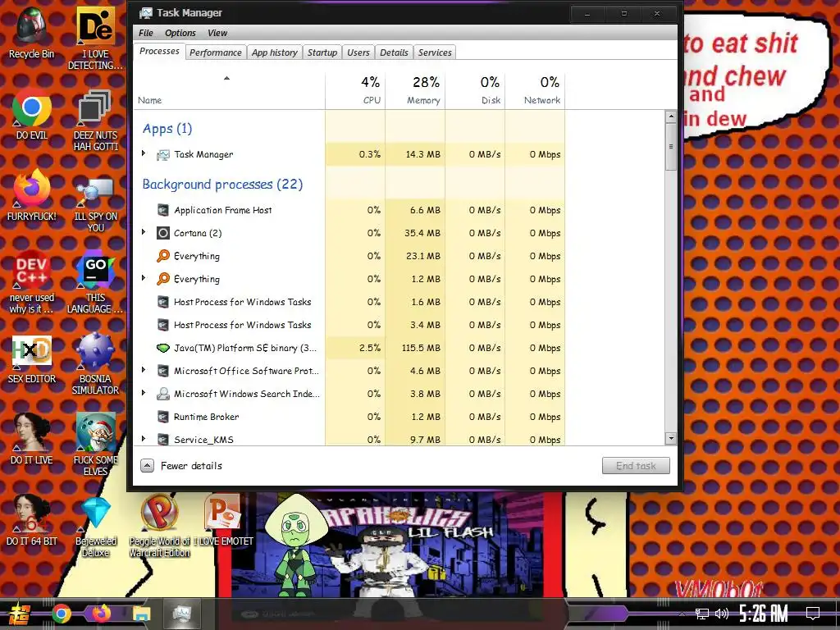Image resolution: width=840 pixels, height=630 pixels.
Task: Click the scrollbar up arrow
Action: [671, 116]
